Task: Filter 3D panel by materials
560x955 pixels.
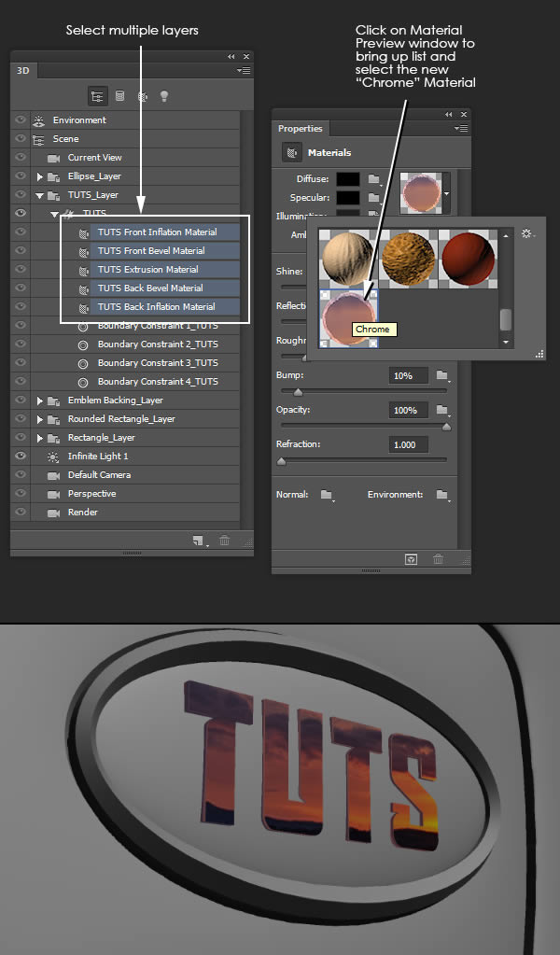Action: (x=142, y=95)
